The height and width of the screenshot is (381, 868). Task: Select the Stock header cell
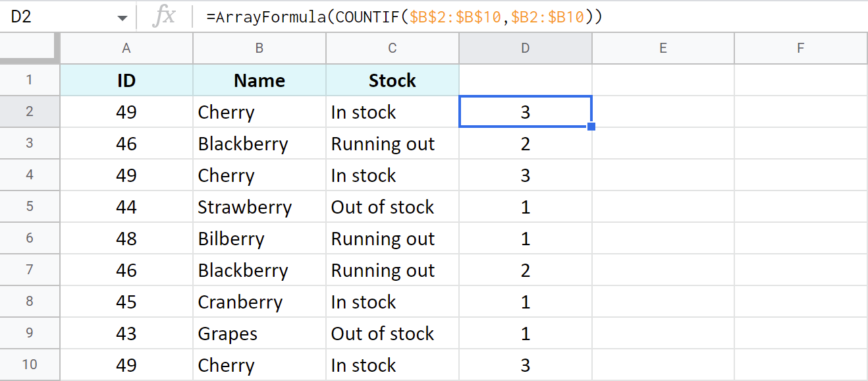392,80
